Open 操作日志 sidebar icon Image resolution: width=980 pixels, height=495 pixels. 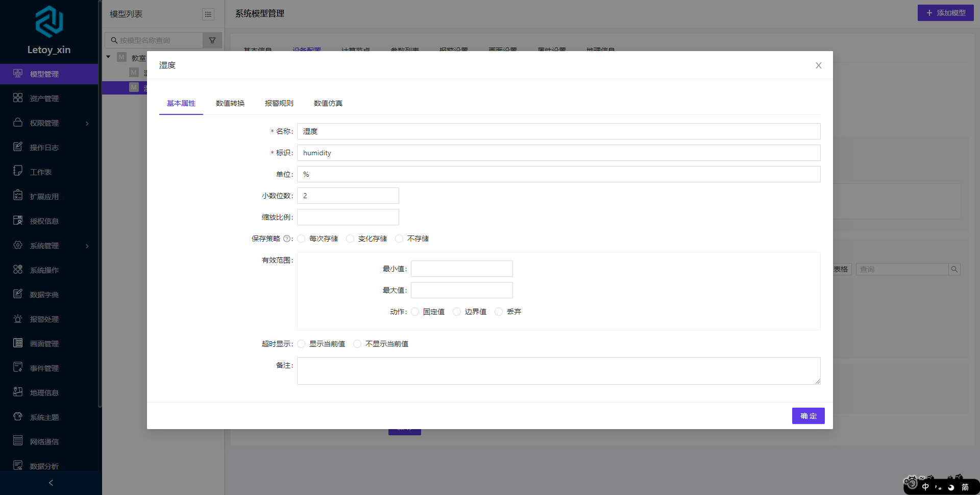(18, 147)
